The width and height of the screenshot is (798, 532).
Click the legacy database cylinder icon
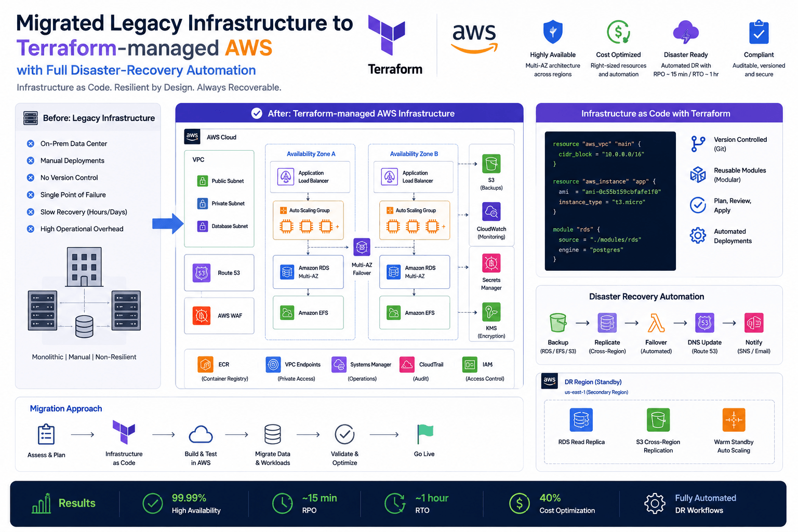tap(84, 327)
